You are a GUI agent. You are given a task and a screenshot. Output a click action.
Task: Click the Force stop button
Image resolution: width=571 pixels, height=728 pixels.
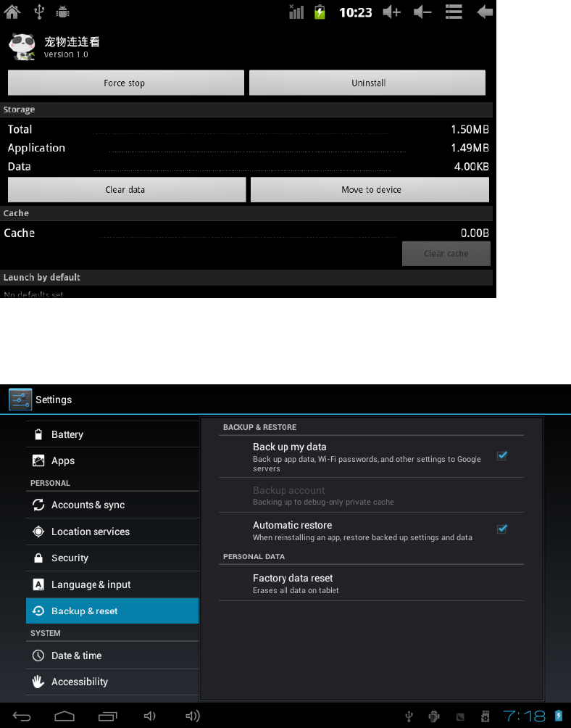(x=125, y=83)
